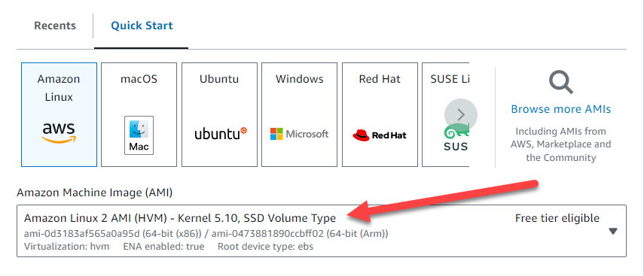The width and height of the screenshot is (644, 276).
Task: Click the ami-0d3183af565a0a95d ID line
Action: (206, 234)
